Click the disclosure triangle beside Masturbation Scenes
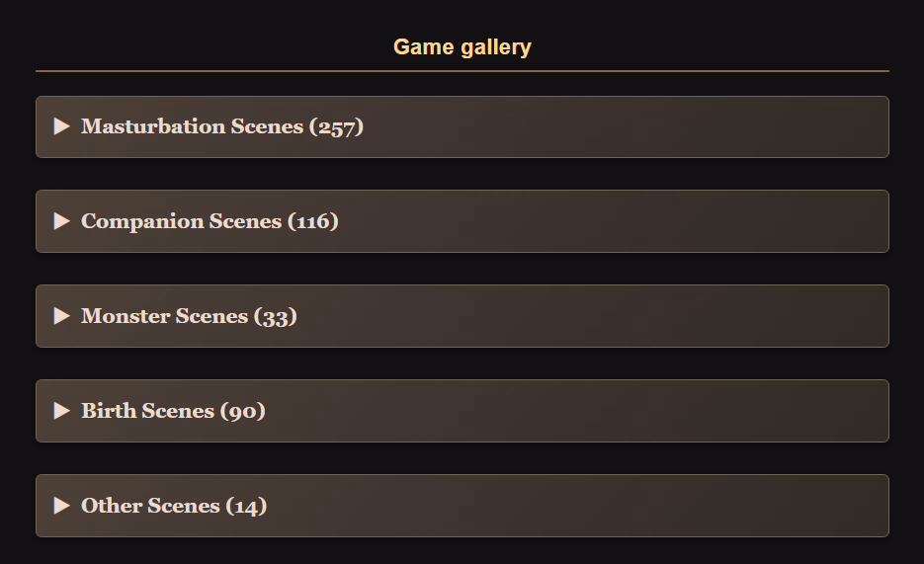 [x=62, y=126]
